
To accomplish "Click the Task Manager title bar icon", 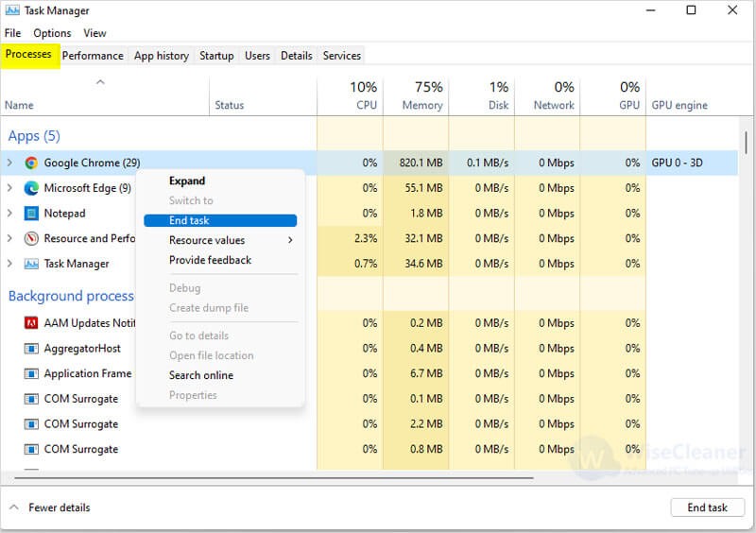I will pyautogui.click(x=12, y=10).
